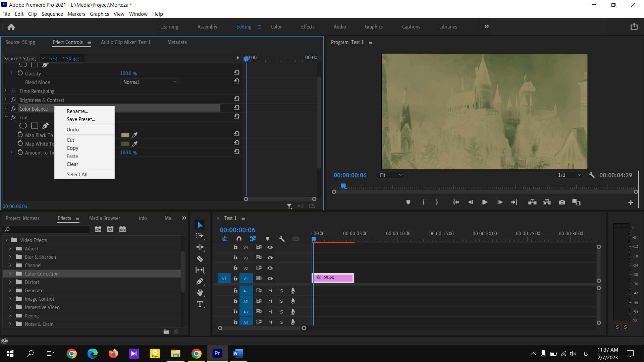Click the Comparison View button
Image resolution: width=644 pixels, height=362 pixels.
(576, 202)
